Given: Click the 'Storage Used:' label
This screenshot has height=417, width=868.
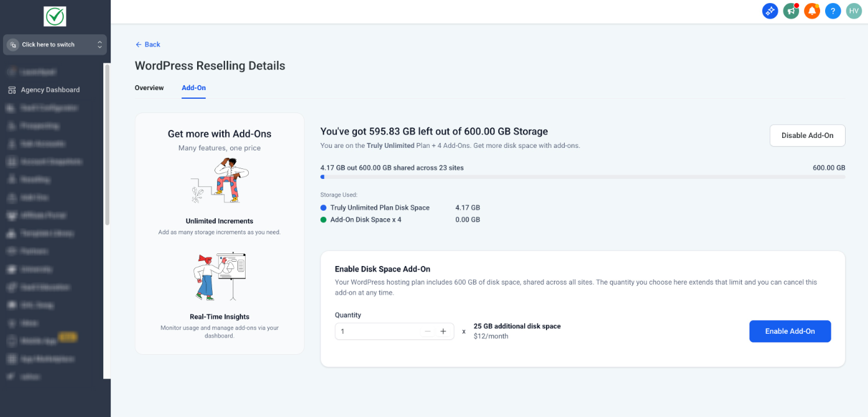Looking at the screenshot, I should point(339,195).
